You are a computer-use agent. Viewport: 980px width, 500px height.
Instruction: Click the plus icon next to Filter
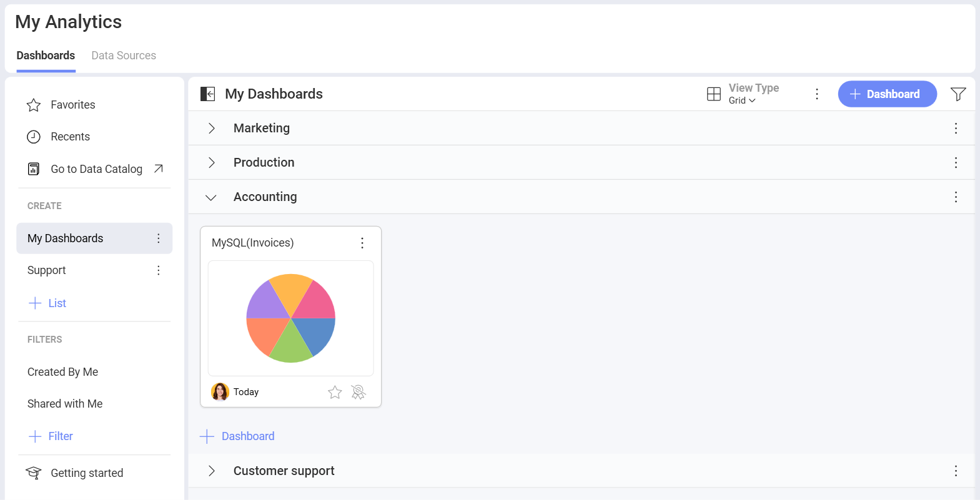coord(35,436)
